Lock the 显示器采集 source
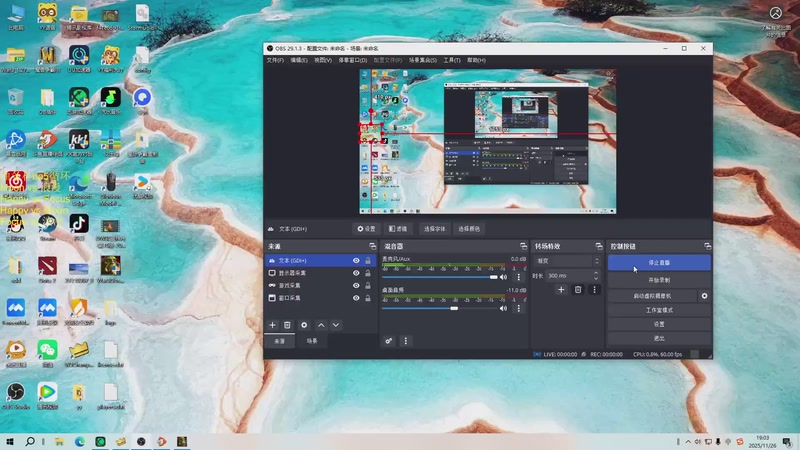Screen dimensions: 800x450 click(368, 273)
